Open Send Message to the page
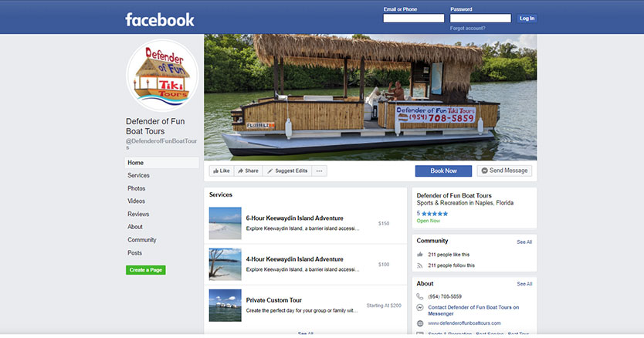This screenshot has width=644, height=338. point(503,171)
